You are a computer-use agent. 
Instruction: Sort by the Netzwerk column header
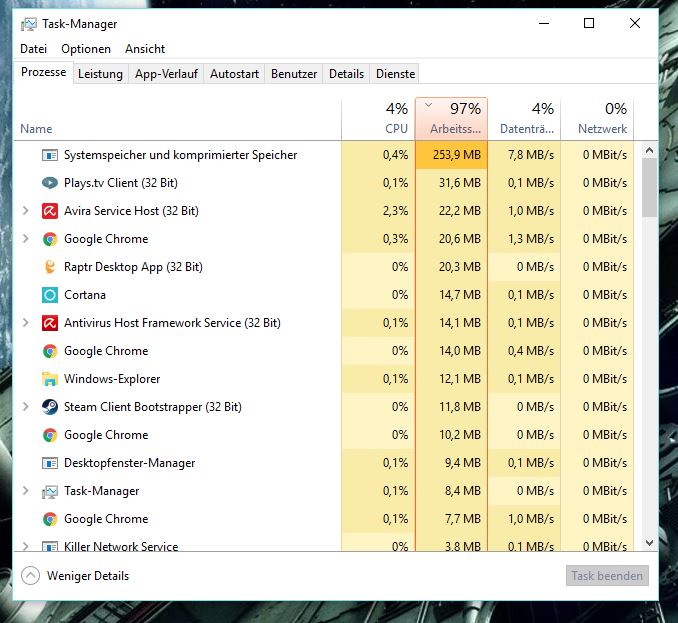pyautogui.click(x=598, y=119)
